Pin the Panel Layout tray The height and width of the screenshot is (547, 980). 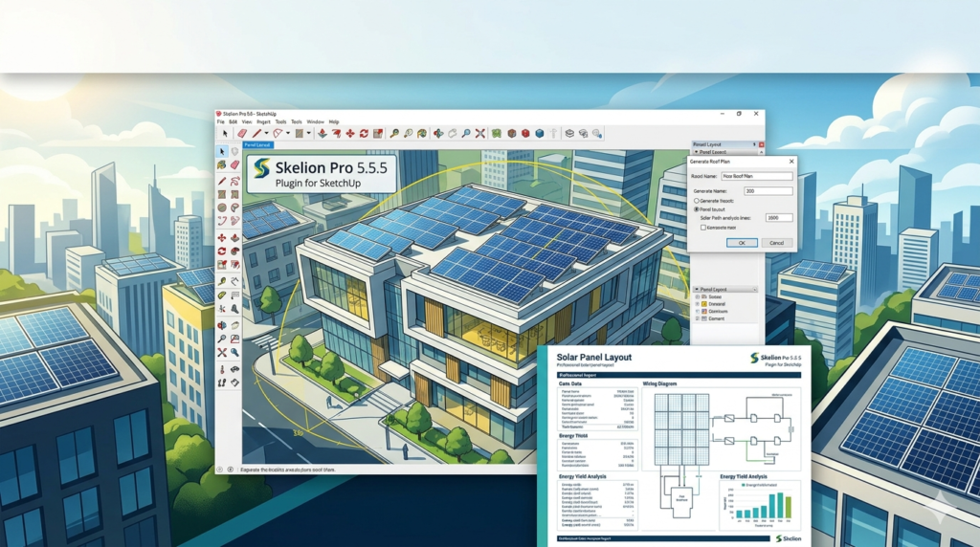pyautogui.click(x=754, y=144)
